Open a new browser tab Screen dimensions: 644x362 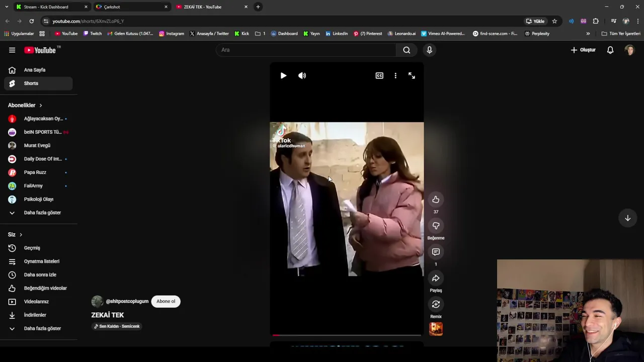[x=258, y=7]
